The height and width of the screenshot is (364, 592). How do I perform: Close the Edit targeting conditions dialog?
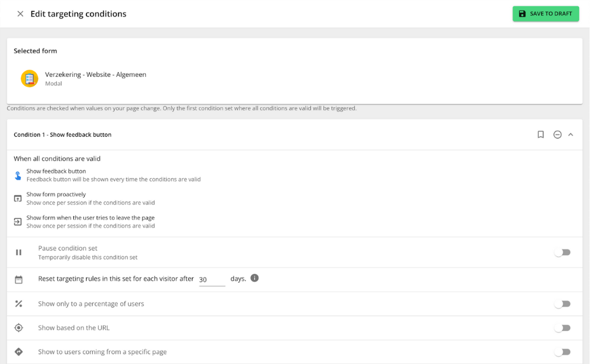20,14
